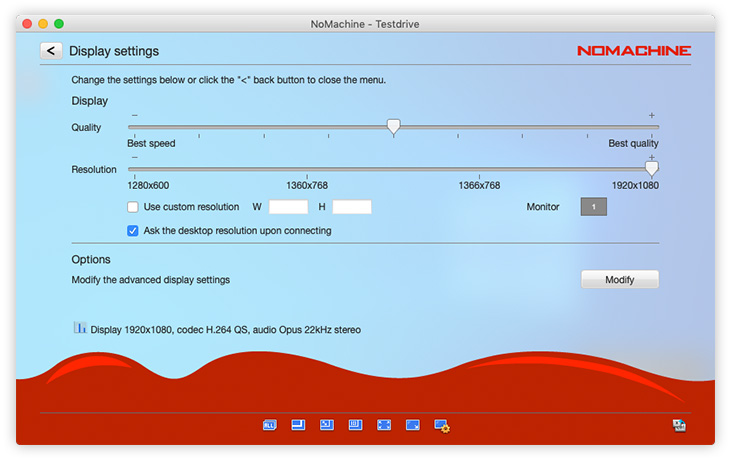The image size is (730, 458).
Task: Click in the custom height 'H' field
Action: (x=351, y=207)
